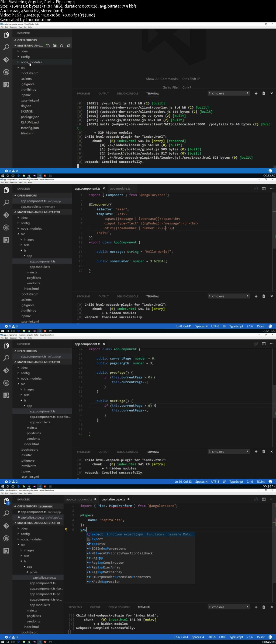Image resolution: width=276 pixels, height=644 pixels.
Task: Expand node_modules folder in the 00:12:39 frame
Action: point(31,62)
